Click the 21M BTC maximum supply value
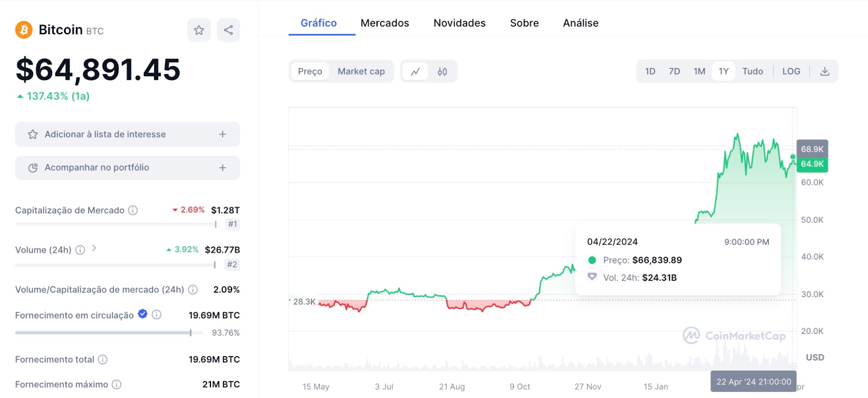The height and width of the screenshot is (398, 868). (x=221, y=384)
